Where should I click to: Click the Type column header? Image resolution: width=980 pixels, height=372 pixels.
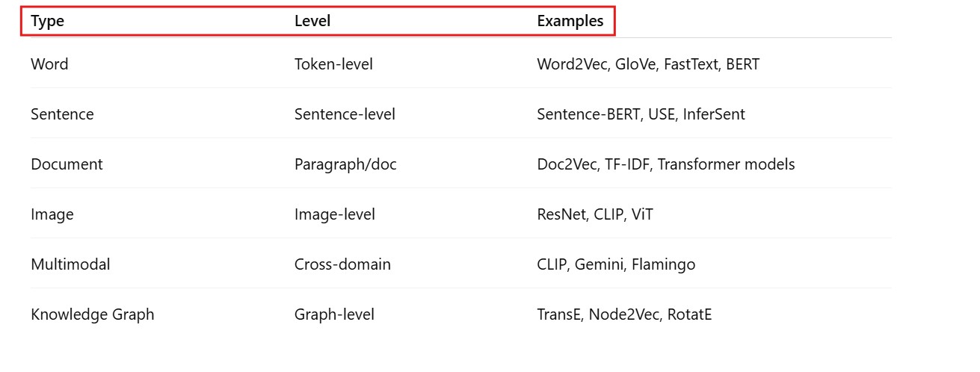48,22
